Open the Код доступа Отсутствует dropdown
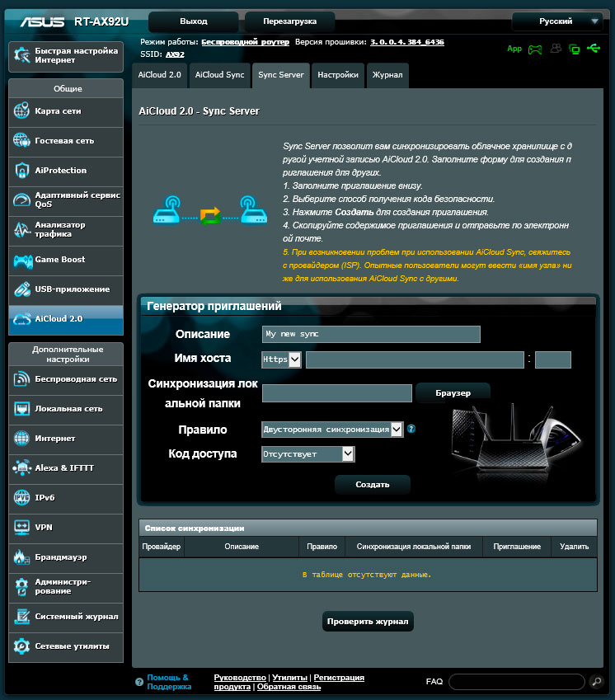Screen dimensions: 615x700 308,454
